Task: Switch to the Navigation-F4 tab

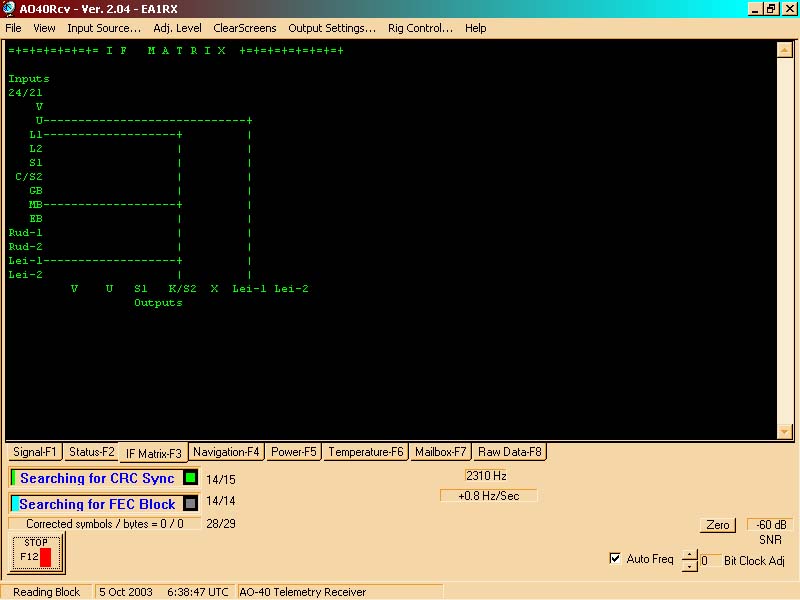Action: pos(226,452)
